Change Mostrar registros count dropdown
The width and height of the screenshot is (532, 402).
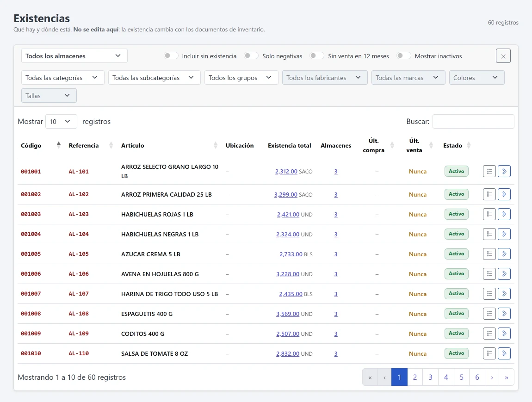61,122
